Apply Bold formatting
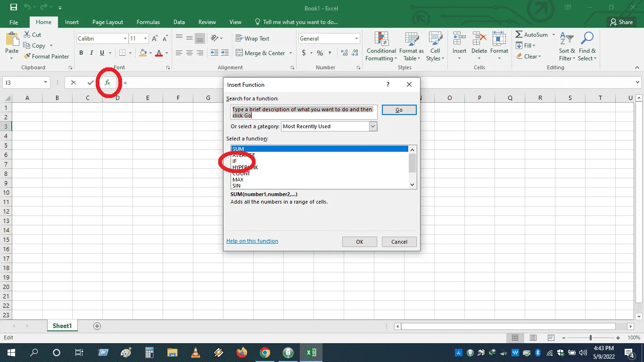This screenshot has height=362, width=644. [81, 53]
